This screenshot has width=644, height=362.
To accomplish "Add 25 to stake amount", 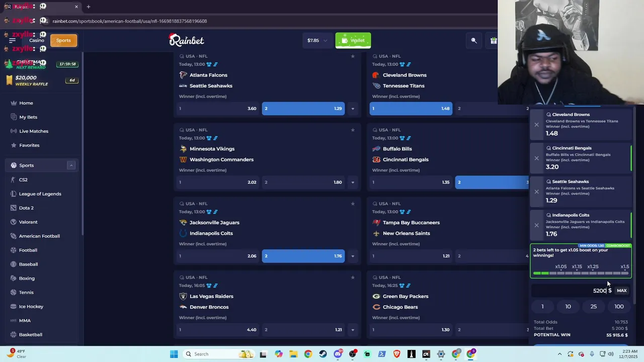I will point(594,307).
